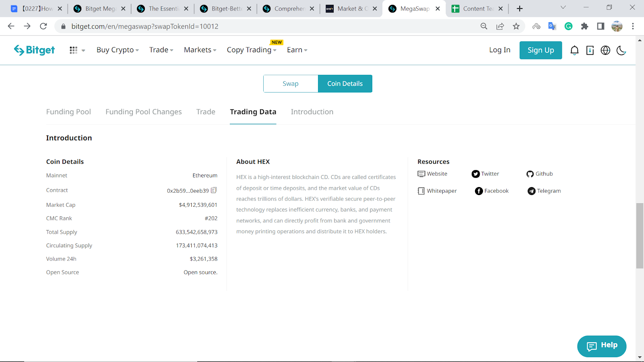
Task: Click the share page icon
Action: [500, 26]
